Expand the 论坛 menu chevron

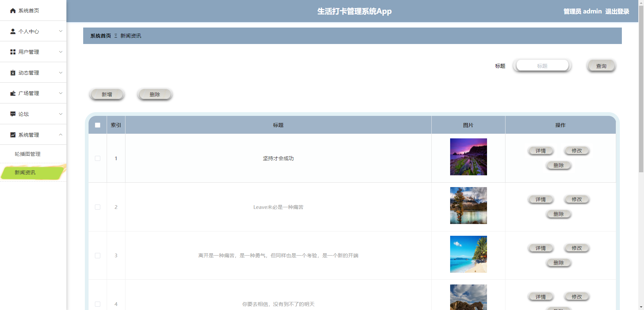[x=61, y=114]
